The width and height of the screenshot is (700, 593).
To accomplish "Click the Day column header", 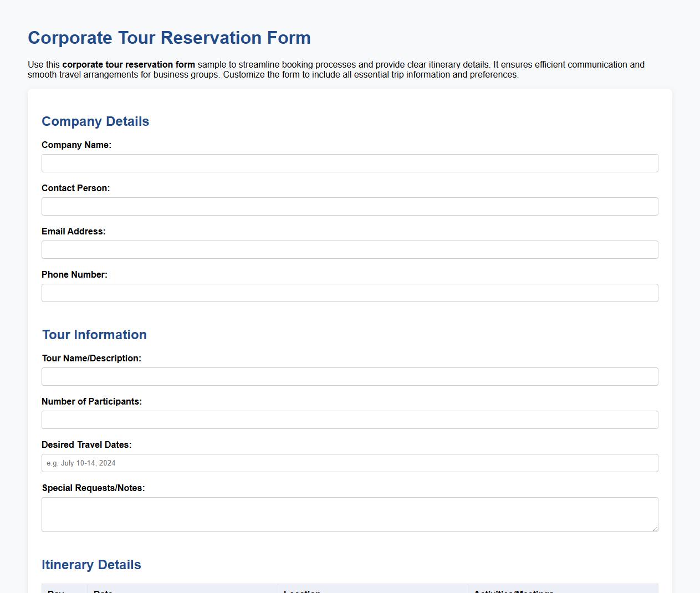I will (54, 591).
